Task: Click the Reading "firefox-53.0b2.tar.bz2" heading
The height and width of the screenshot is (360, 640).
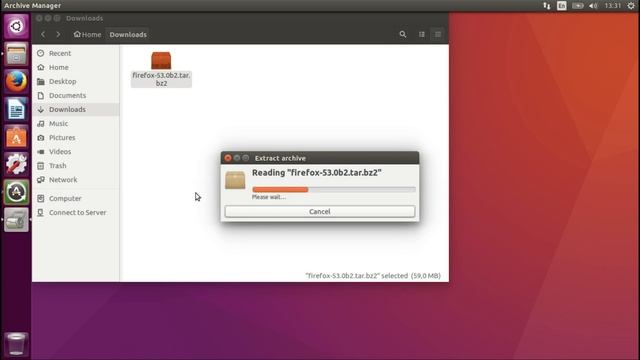Action: point(317,173)
